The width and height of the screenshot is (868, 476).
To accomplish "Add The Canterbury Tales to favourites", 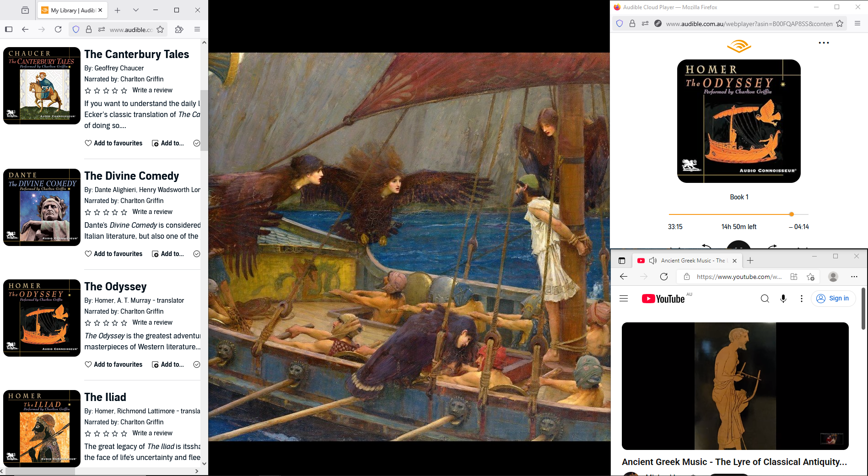I will click(x=113, y=143).
